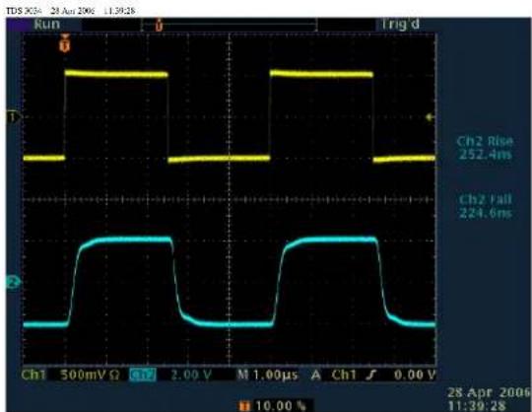Click the M 1.00µs timebase readout

click(x=267, y=375)
